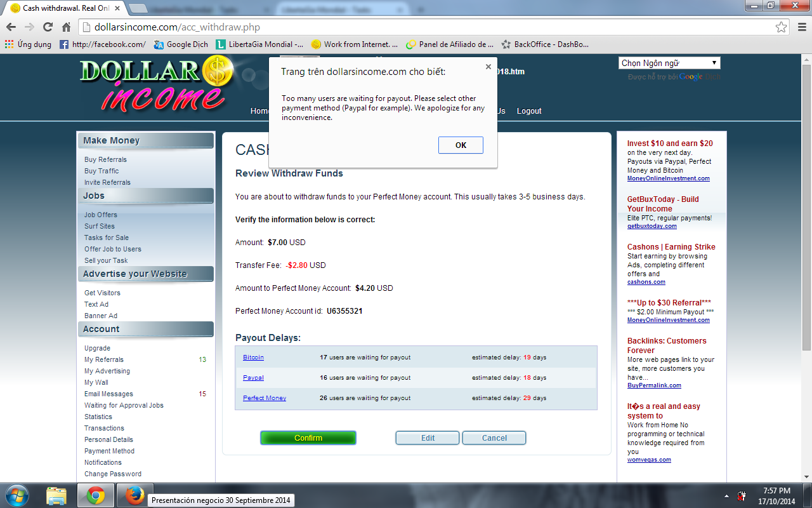Open Buy Traffic in the sidebar
The image size is (812, 508).
101,171
